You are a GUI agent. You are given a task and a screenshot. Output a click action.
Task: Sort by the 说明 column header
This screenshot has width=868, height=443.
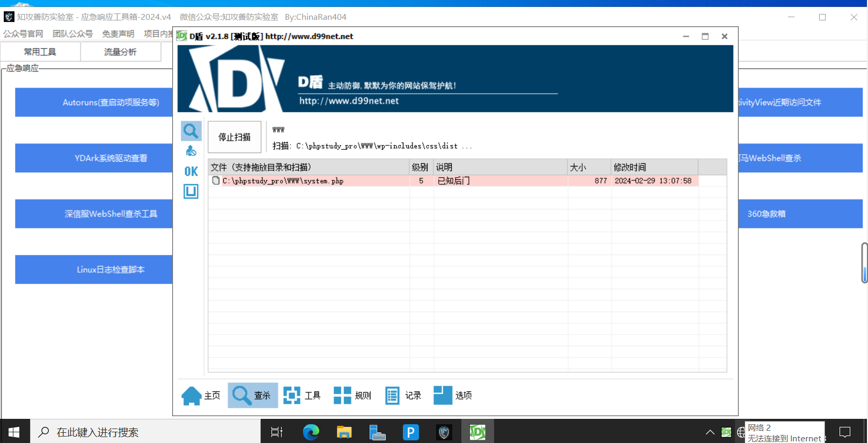tap(500, 167)
